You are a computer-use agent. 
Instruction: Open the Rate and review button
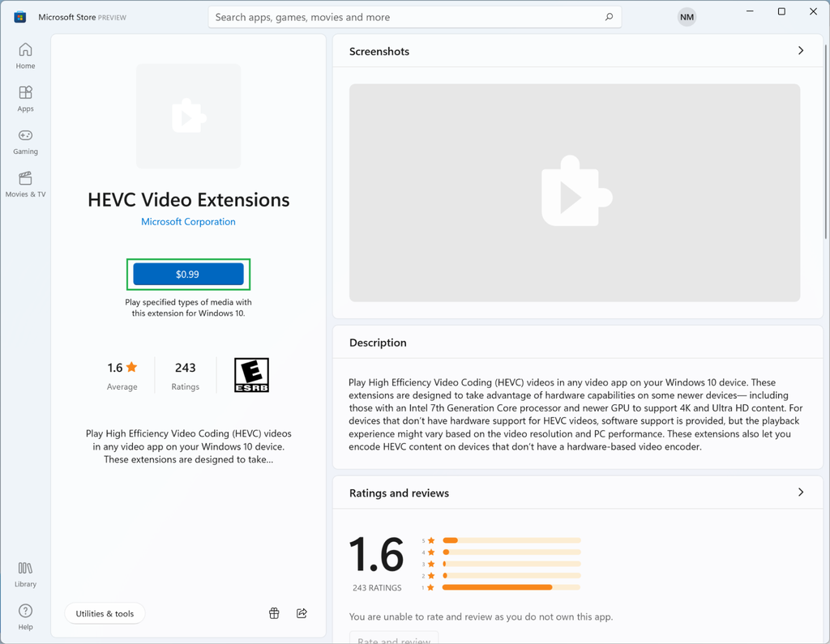[394, 639]
